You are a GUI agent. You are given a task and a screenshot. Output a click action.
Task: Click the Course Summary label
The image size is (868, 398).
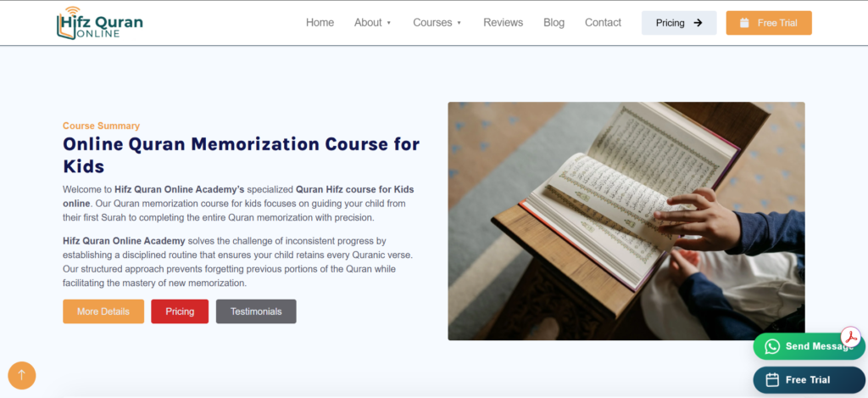coord(102,126)
